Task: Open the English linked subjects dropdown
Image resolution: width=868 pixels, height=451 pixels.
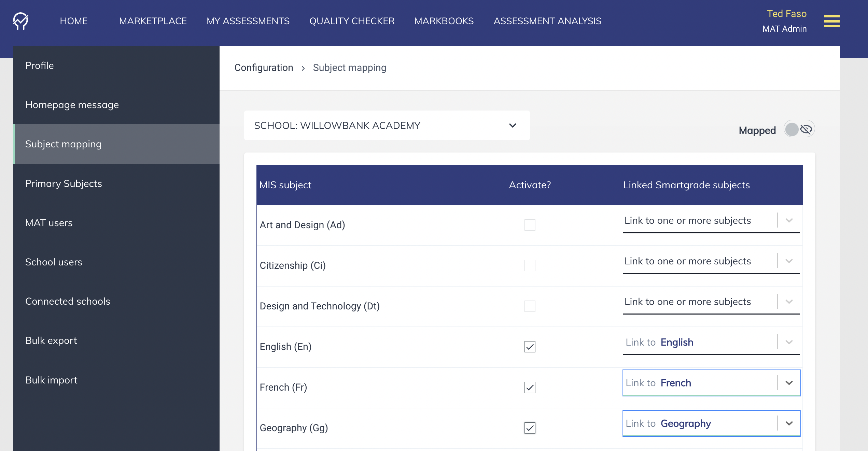Action: pyautogui.click(x=700, y=342)
